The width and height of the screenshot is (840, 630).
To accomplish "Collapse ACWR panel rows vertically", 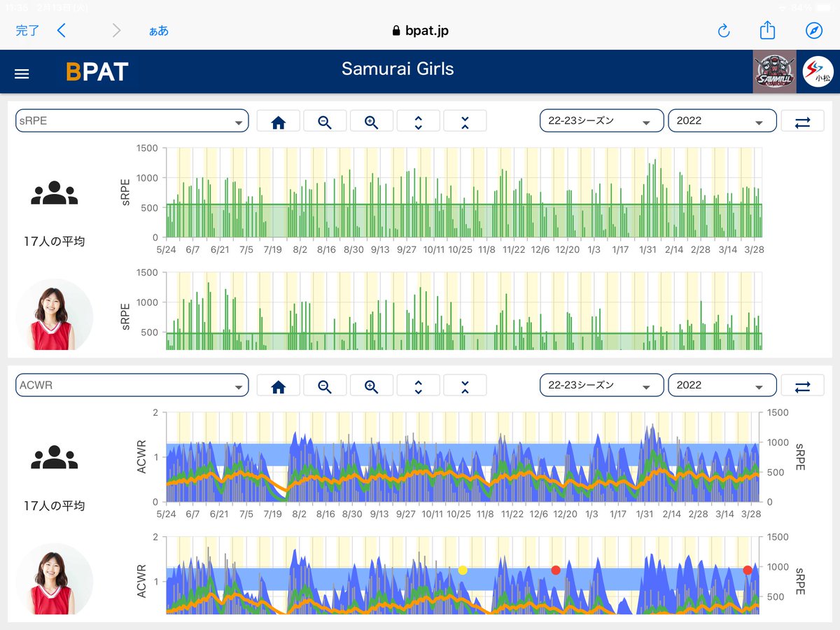I will (465, 386).
